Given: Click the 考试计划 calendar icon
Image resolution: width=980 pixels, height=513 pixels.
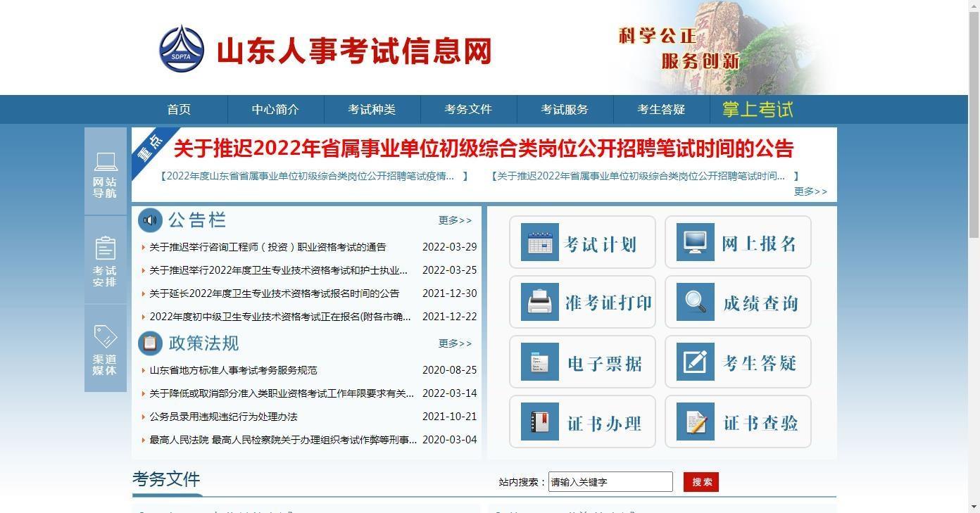Looking at the screenshot, I should click(539, 242).
